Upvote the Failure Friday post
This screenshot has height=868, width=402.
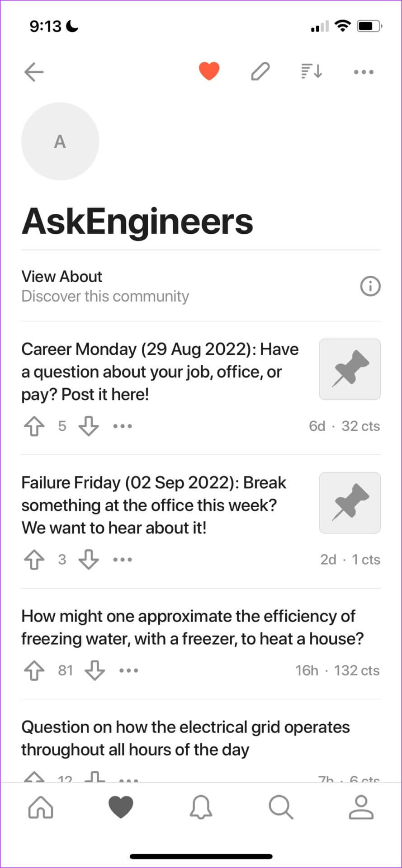point(34,560)
